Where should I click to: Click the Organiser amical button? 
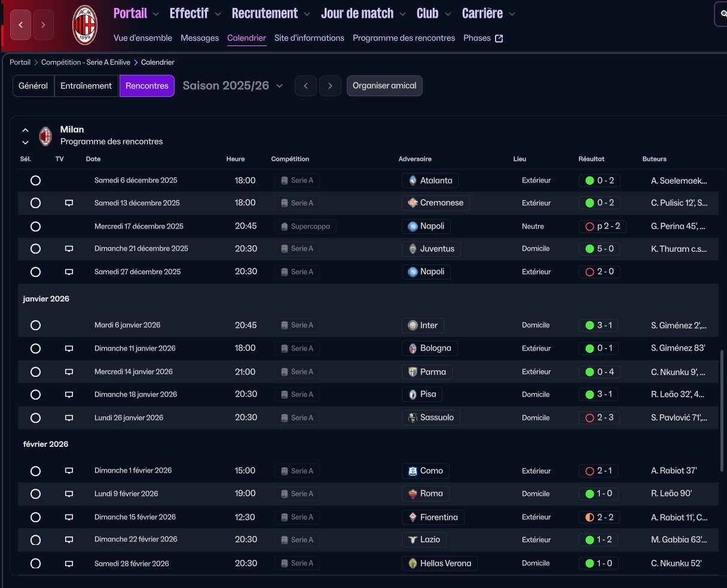[x=384, y=86]
